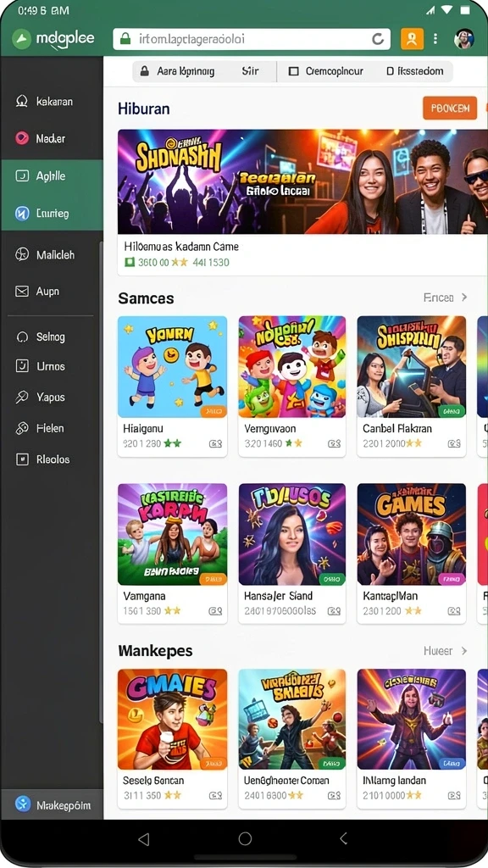Click the Makegpoim icon at sidebar bottom
488x868 pixels.
click(22, 804)
